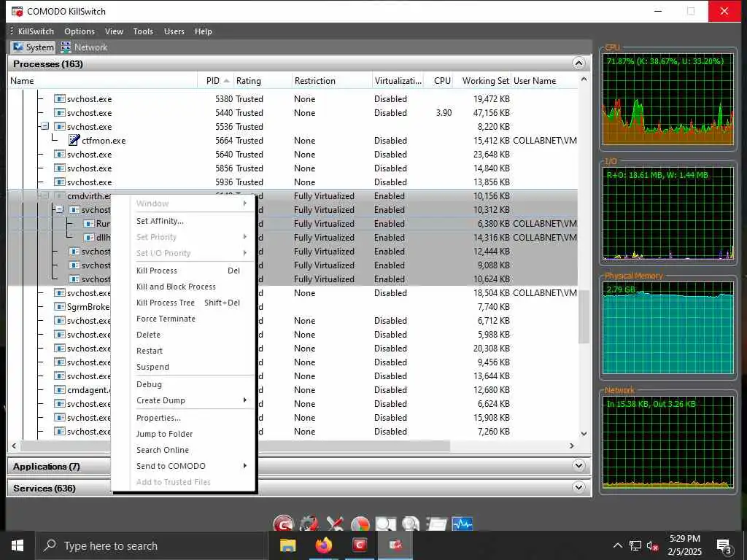The width and height of the screenshot is (747, 560).
Task: Sort by the User Name column header
Action: pos(544,80)
